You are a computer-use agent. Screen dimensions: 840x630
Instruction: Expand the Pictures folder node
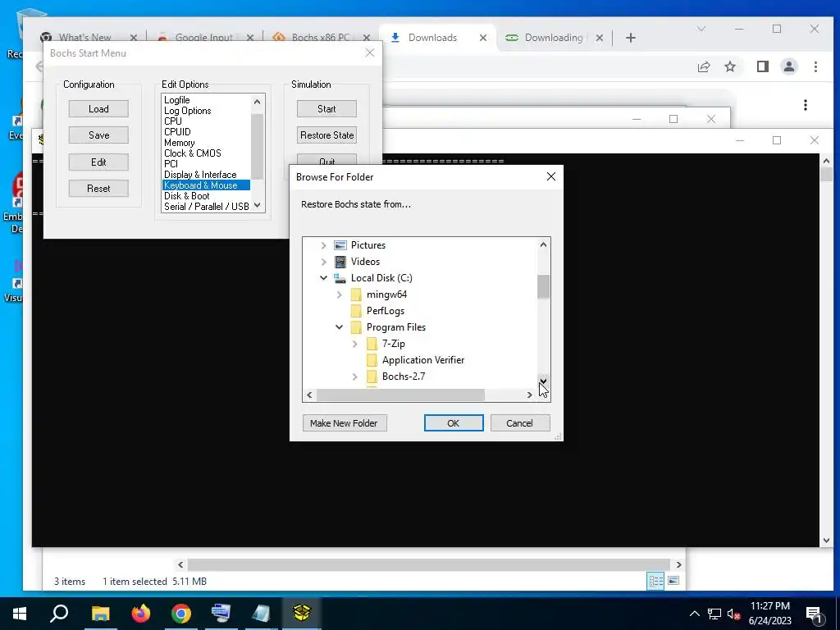[323, 245]
